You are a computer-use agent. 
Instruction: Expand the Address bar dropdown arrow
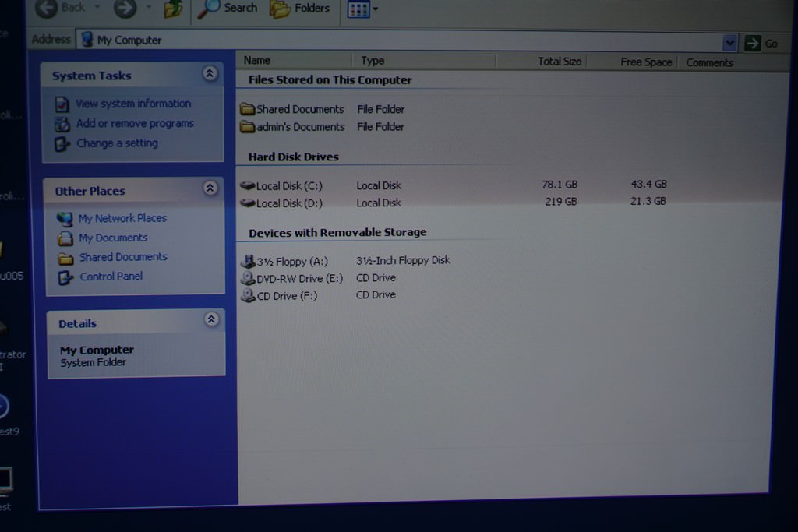[x=729, y=43]
